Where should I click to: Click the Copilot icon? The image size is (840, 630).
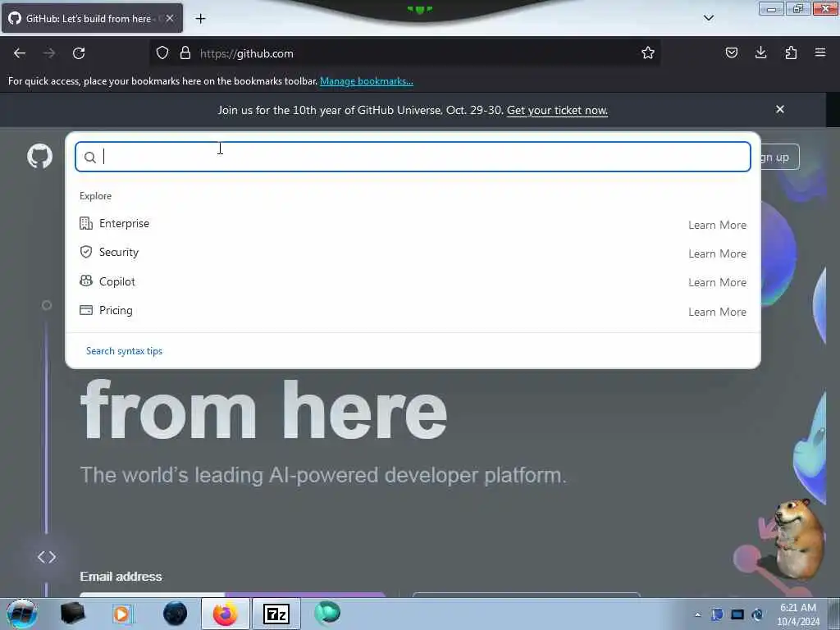coord(85,281)
